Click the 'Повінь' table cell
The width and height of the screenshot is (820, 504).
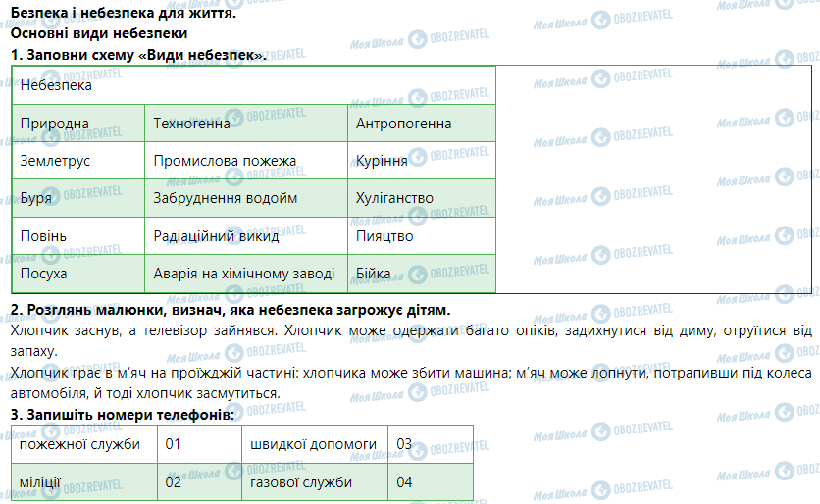coord(78,235)
